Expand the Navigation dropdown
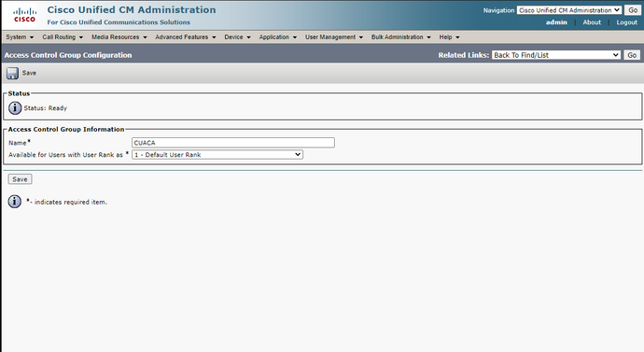Screen dimensions: 644x352 [569, 10]
